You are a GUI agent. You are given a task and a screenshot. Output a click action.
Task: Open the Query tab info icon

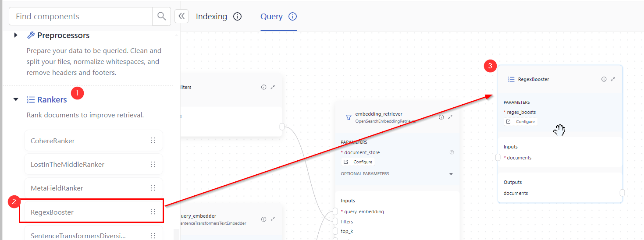point(292,17)
